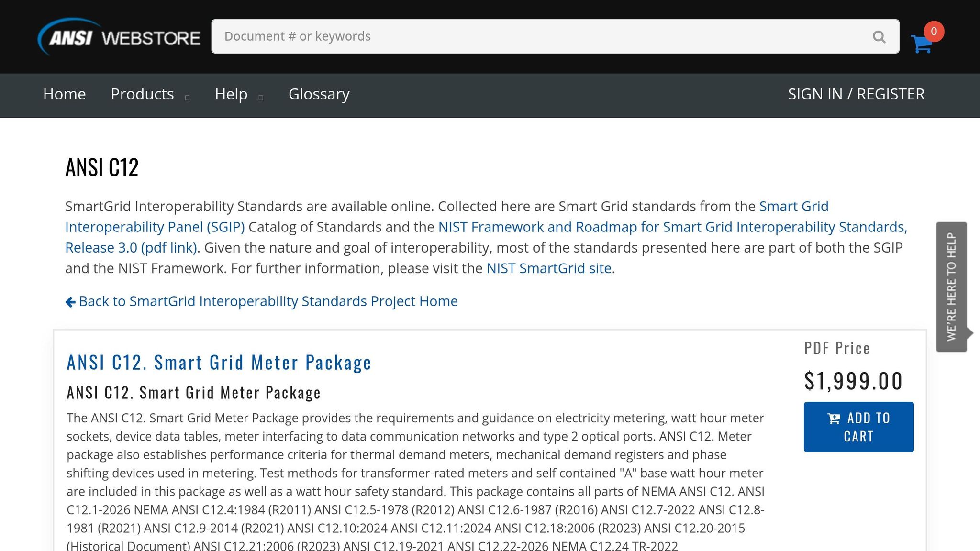Open the NIST SmartGrid site link
980x551 pixels.
click(x=548, y=268)
